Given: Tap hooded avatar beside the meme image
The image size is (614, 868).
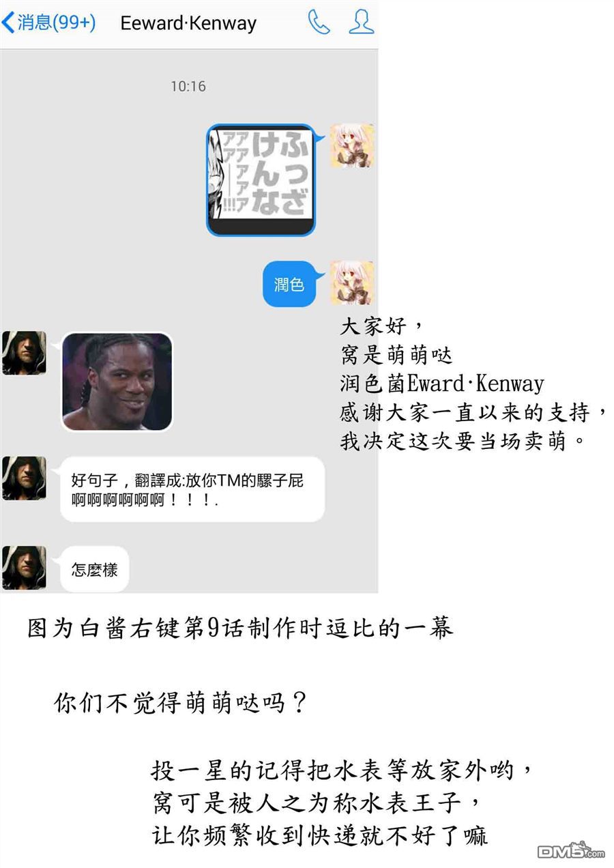Looking at the screenshot, I should 25,353.
